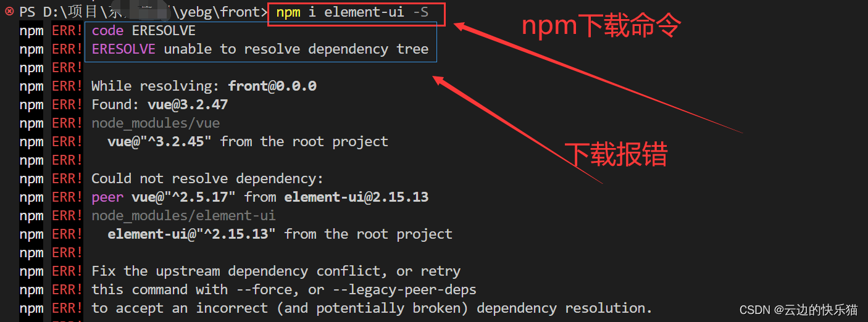The width and height of the screenshot is (868, 322).
Task: Click the command text "npm i element-ui -S"
Action: click(x=352, y=12)
